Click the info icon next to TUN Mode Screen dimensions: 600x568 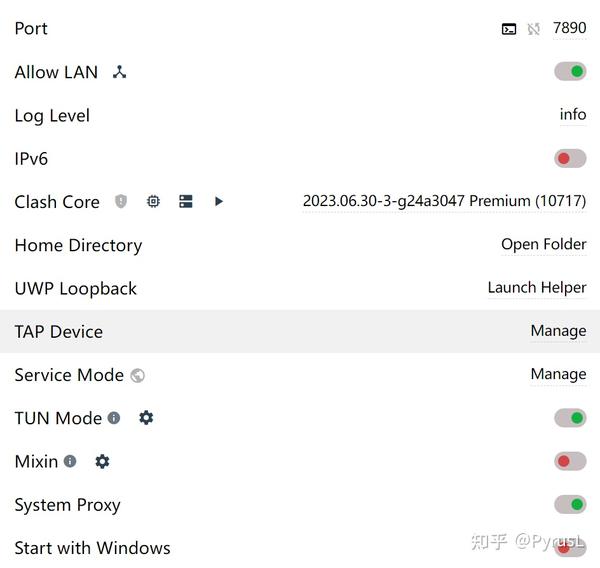pos(114,418)
